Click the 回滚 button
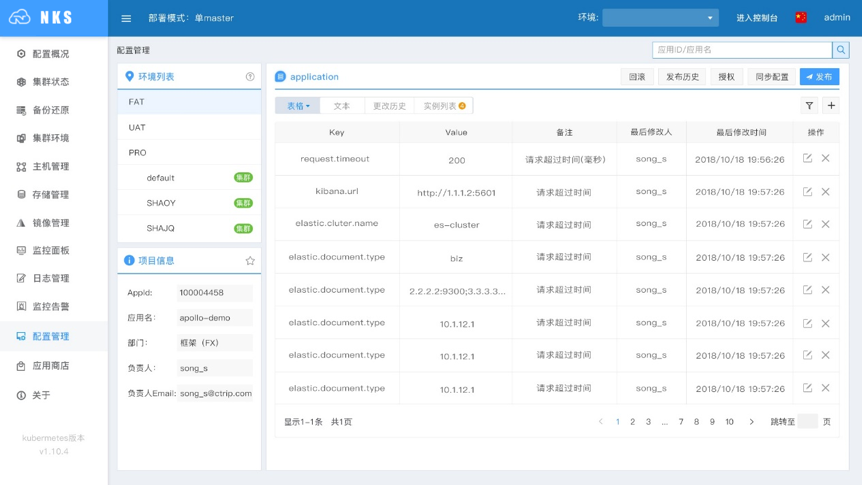 pyautogui.click(x=637, y=77)
